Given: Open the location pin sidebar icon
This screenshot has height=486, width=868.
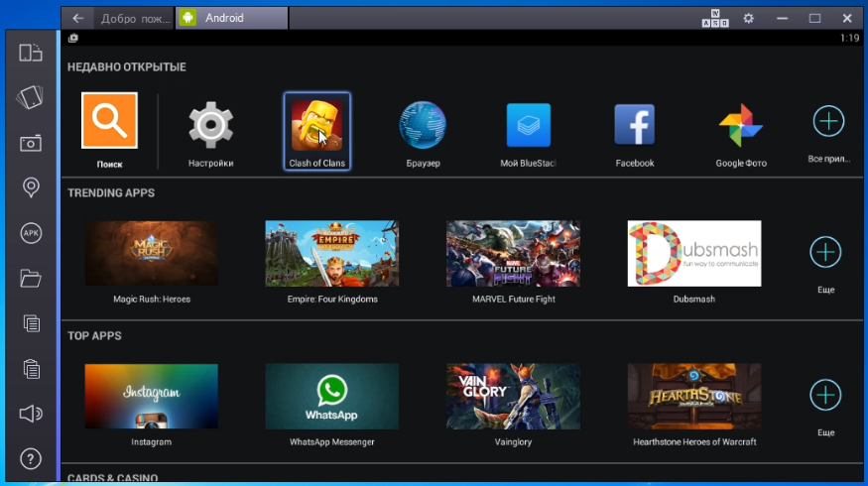Looking at the screenshot, I should [31, 187].
